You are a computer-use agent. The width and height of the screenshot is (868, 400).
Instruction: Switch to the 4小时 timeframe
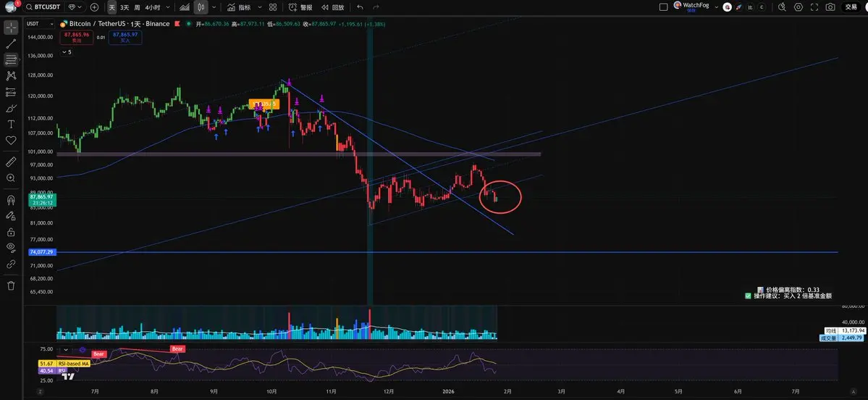coord(153,7)
